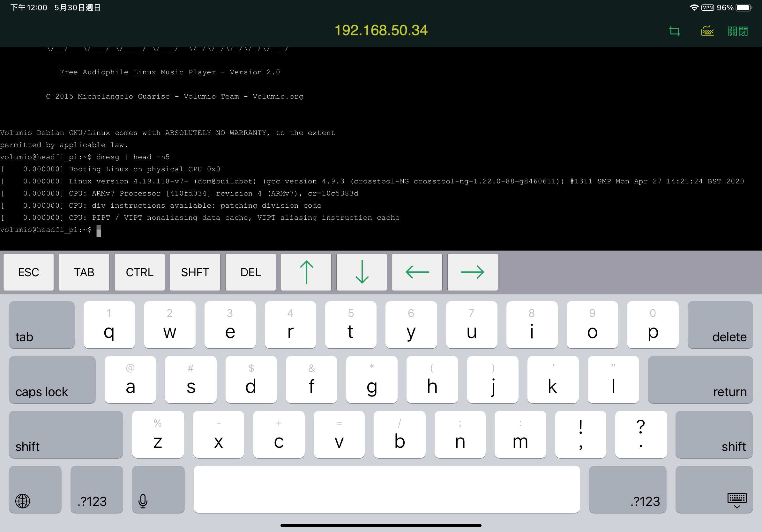Image resolution: width=762 pixels, height=532 pixels.
Task: Tap the ESC key
Action: pyautogui.click(x=28, y=272)
